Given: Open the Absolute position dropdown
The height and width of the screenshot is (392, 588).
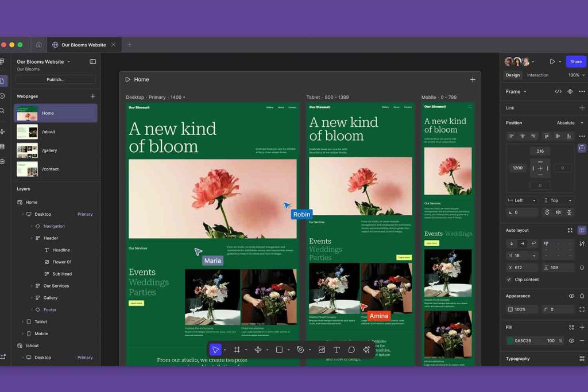Looking at the screenshot, I should pos(569,123).
